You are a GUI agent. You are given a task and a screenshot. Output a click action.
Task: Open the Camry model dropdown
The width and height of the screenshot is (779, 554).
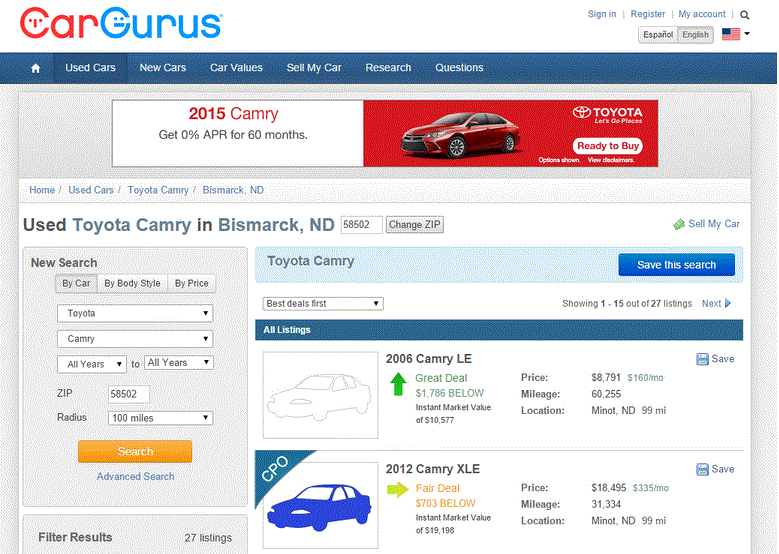[x=135, y=339]
